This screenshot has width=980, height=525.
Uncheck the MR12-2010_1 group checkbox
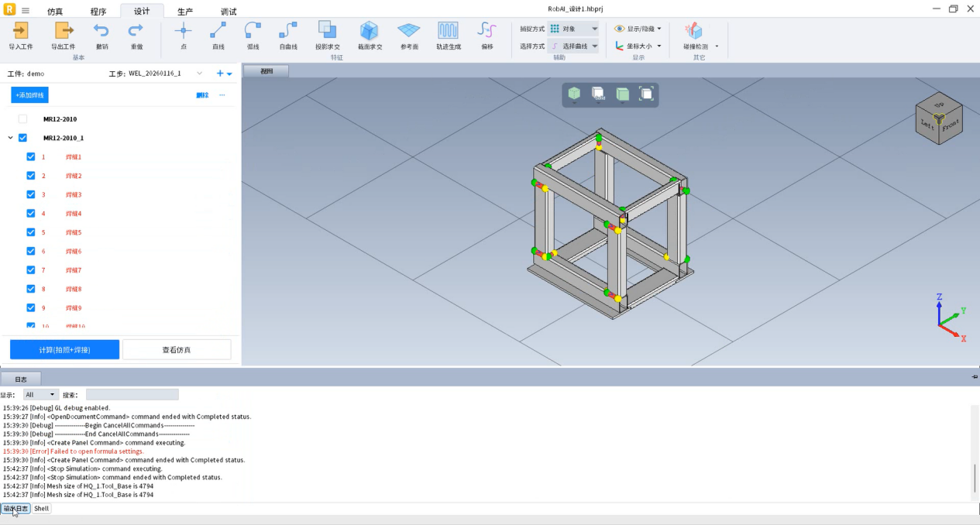coord(22,138)
